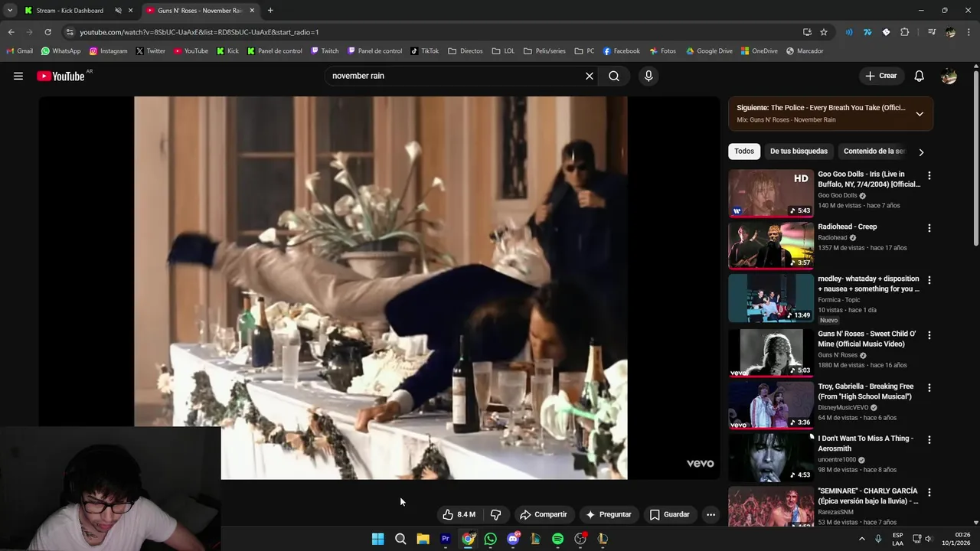The width and height of the screenshot is (980, 551).
Task: Open Radiohead - Creep thumbnail
Action: click(771, 245)
